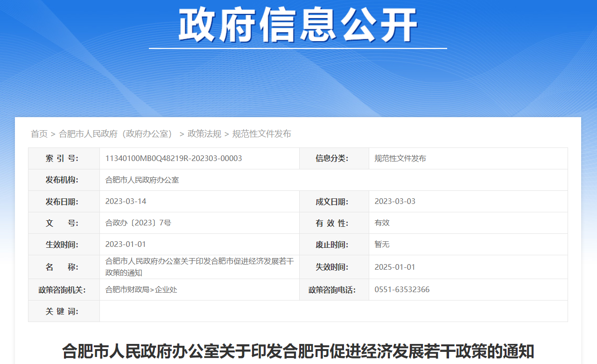This screenshot has width=597, height=364.
Task: Click the 失效时间 label cell
Action: [334, 267]
